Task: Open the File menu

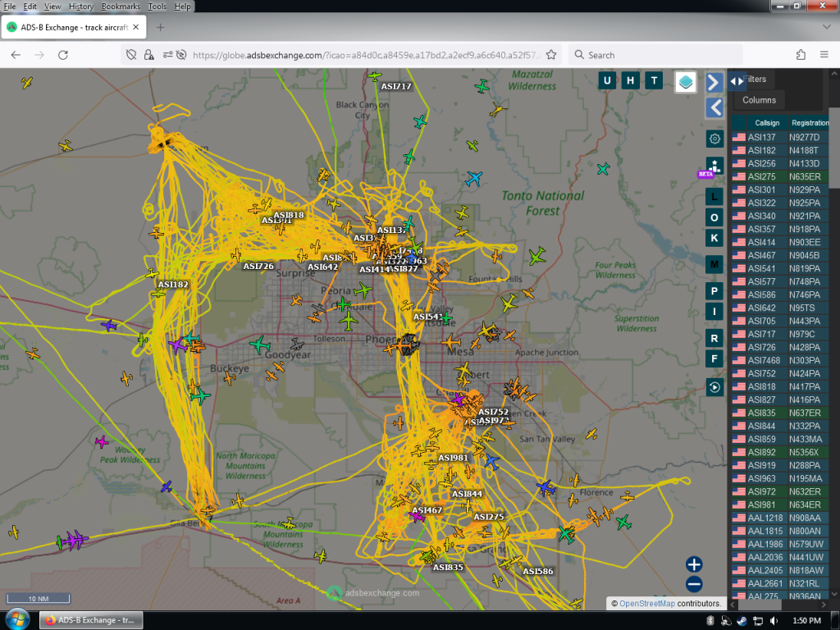Action: 10,7
